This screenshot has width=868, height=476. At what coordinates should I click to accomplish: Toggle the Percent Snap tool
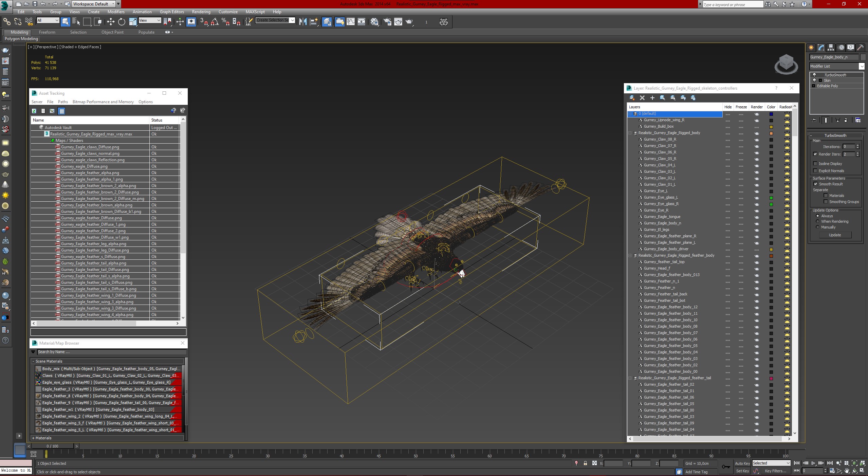coord(225,22)
